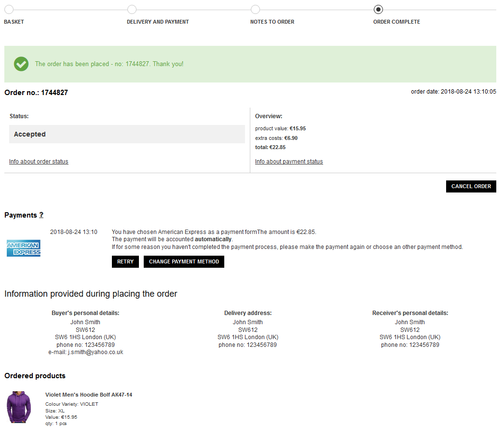Click the Accepted status field

[127, 134]
